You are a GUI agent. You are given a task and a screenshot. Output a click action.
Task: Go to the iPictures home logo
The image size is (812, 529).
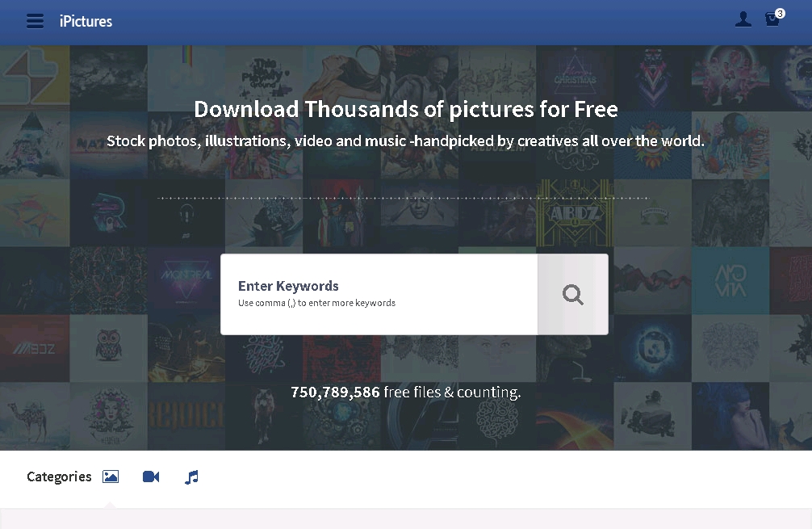[86, 21]
